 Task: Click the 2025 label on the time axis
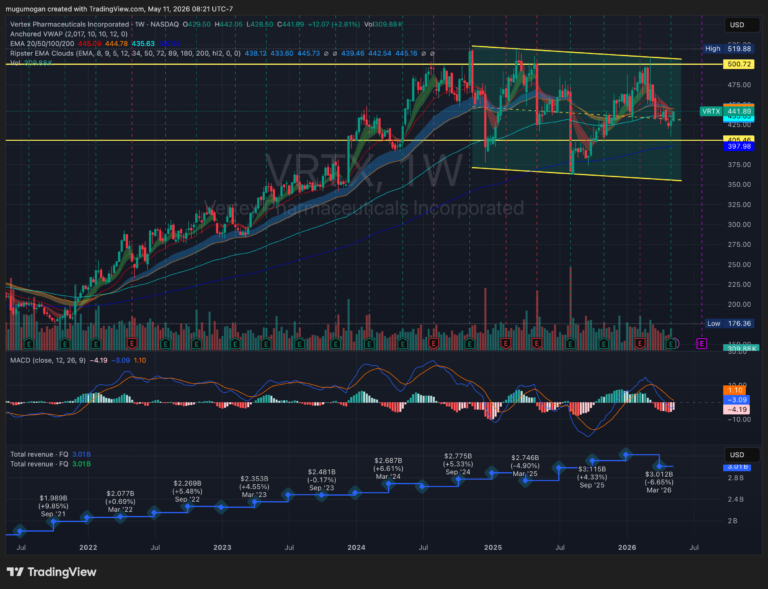tap(493, 547)
